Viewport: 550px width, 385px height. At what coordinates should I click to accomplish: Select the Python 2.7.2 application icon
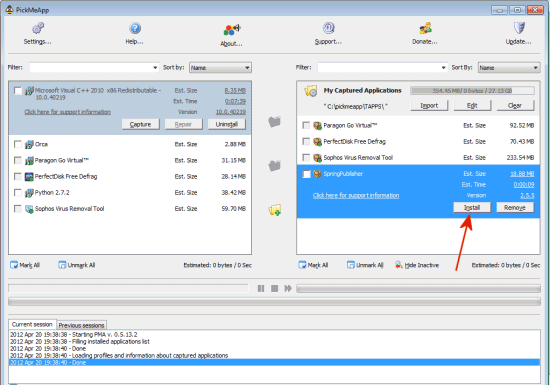point(29,193)
